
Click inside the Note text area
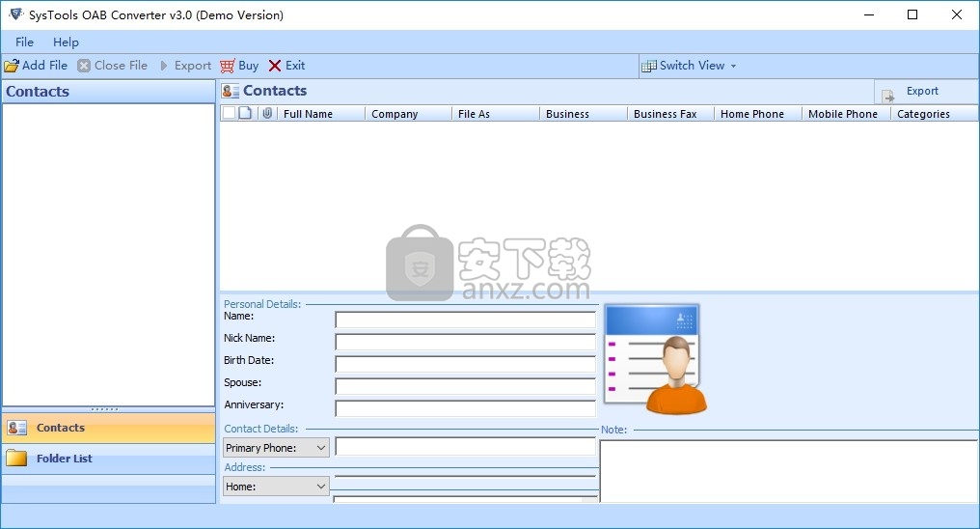tap(789, 471)
